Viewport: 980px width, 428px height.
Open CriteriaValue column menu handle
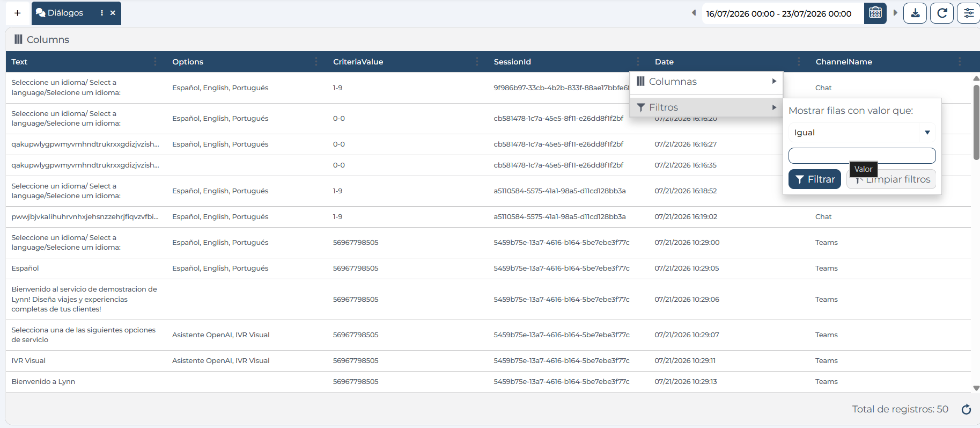tap(477, 62)
